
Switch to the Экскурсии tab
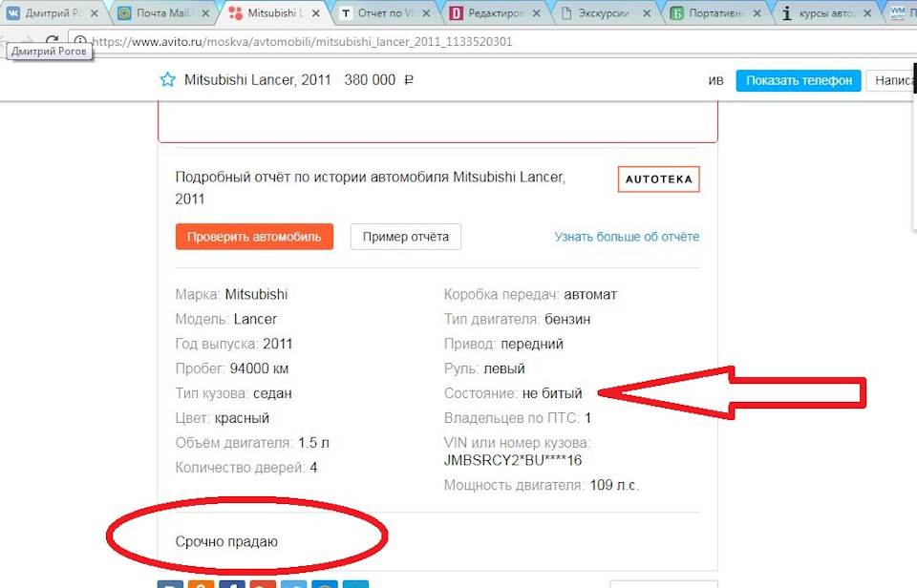tap(606, 12)
